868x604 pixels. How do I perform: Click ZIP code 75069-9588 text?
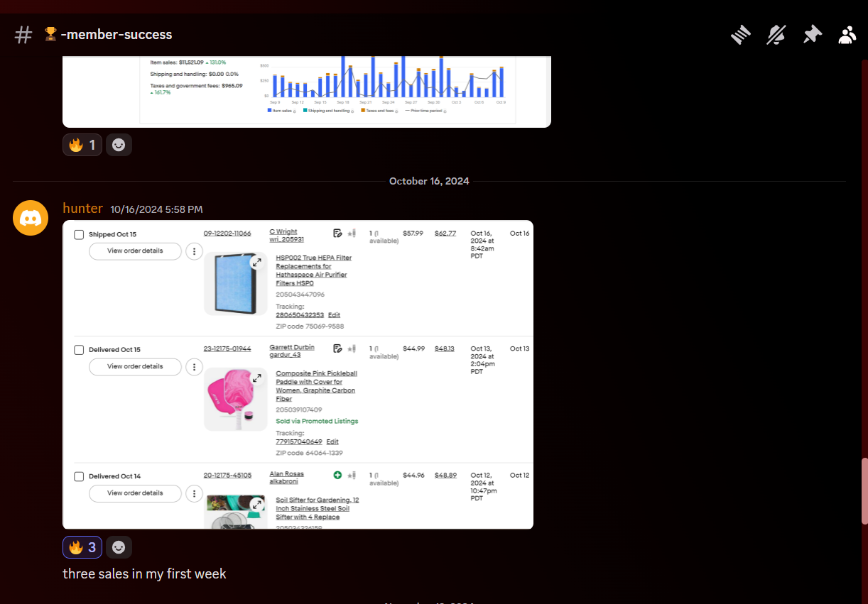tap(310, 326)
